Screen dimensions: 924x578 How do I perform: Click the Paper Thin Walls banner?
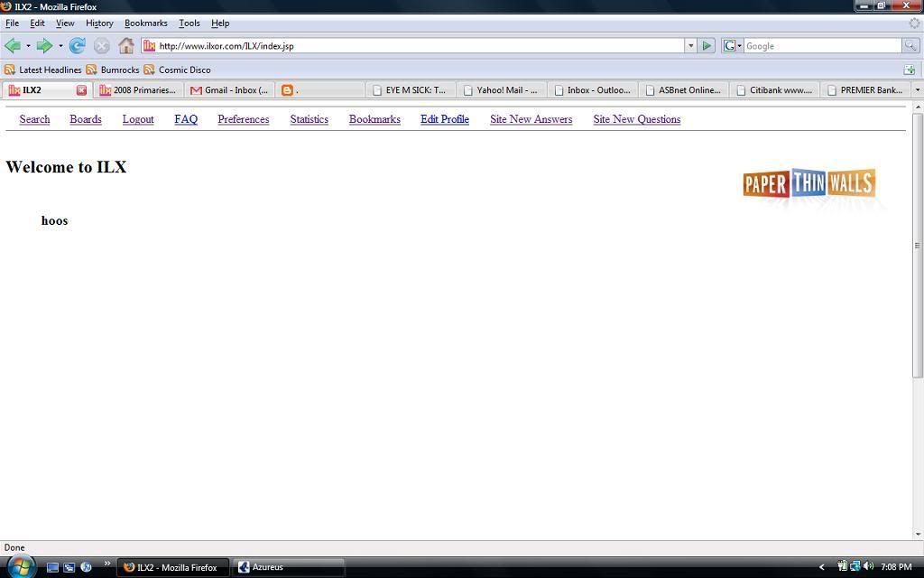[809, 184]
